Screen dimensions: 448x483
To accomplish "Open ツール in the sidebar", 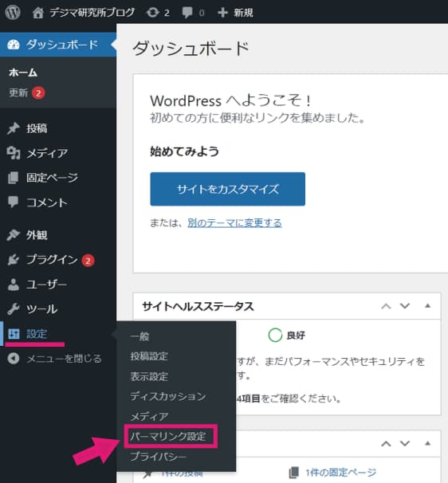I will 42,309.
